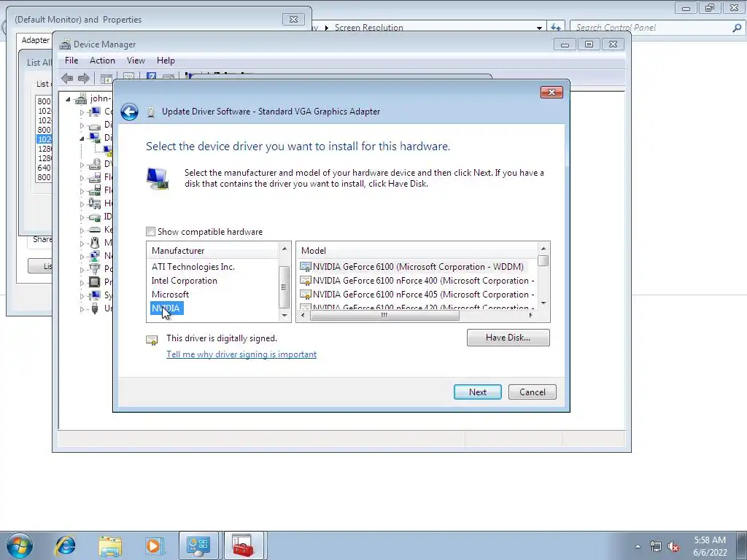
Task: Open Tell me why driver signing is important
Action: (x=241, y=354)
